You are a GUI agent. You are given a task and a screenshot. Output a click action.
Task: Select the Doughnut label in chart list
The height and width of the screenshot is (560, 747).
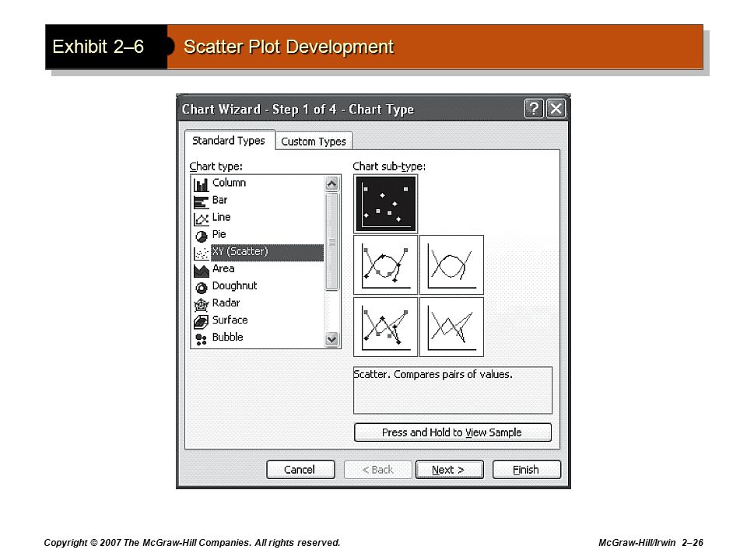tap(234, 285)
